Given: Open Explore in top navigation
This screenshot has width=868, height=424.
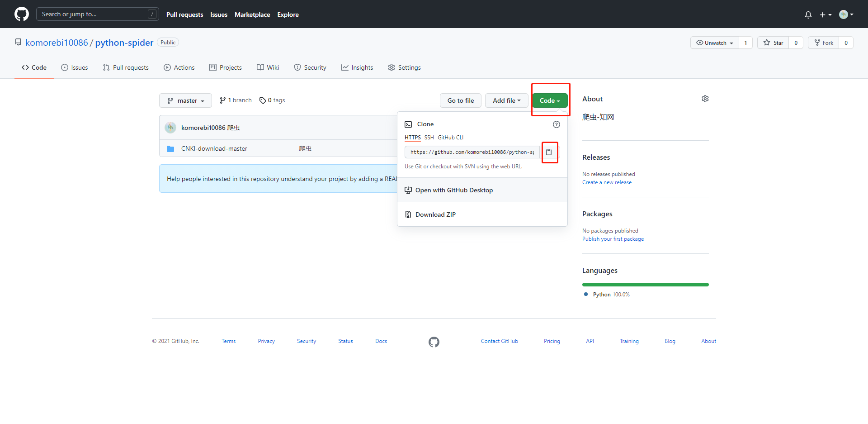Looking at the screenshot, I should (288, 14).
